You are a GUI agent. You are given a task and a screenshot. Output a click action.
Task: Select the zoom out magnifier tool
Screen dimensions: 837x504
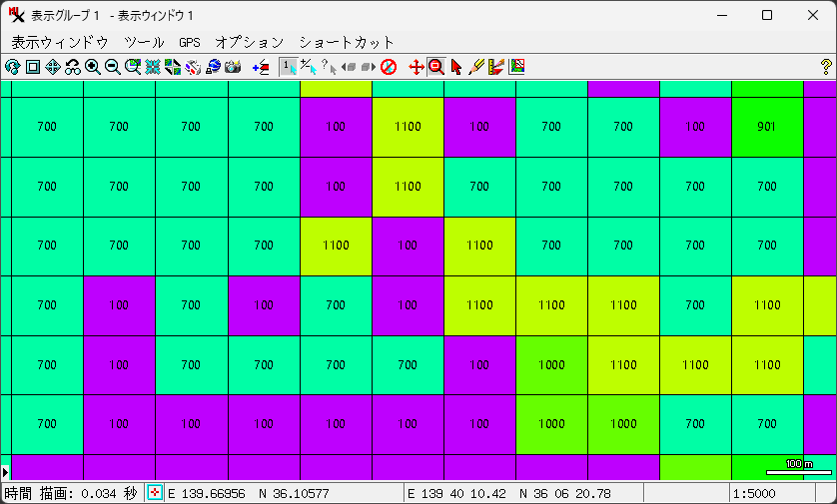pyautogui.click(x=113, y=67)
